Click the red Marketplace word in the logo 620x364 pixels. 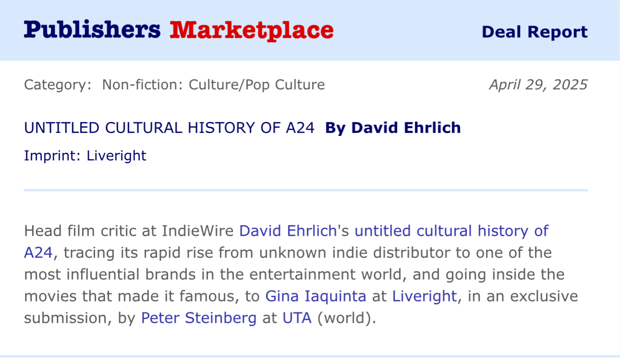251,30
